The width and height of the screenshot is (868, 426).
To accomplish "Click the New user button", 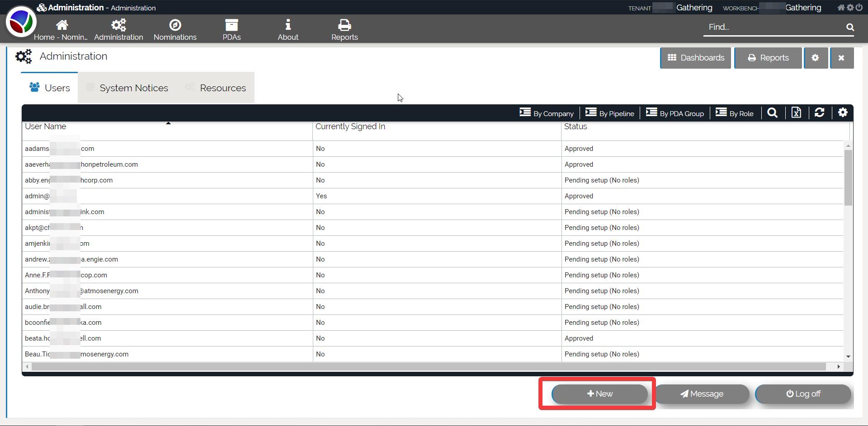I will (x=599, y=394).
